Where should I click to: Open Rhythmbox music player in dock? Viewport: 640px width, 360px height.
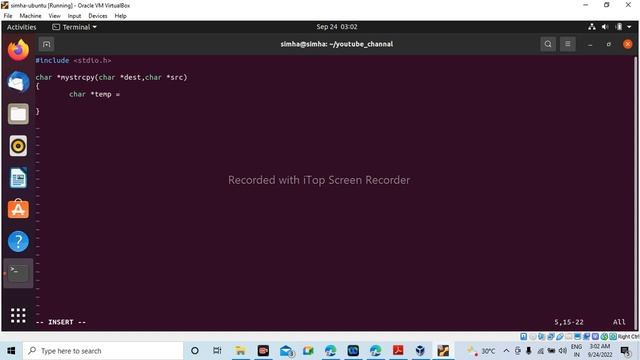pos(18,146)
